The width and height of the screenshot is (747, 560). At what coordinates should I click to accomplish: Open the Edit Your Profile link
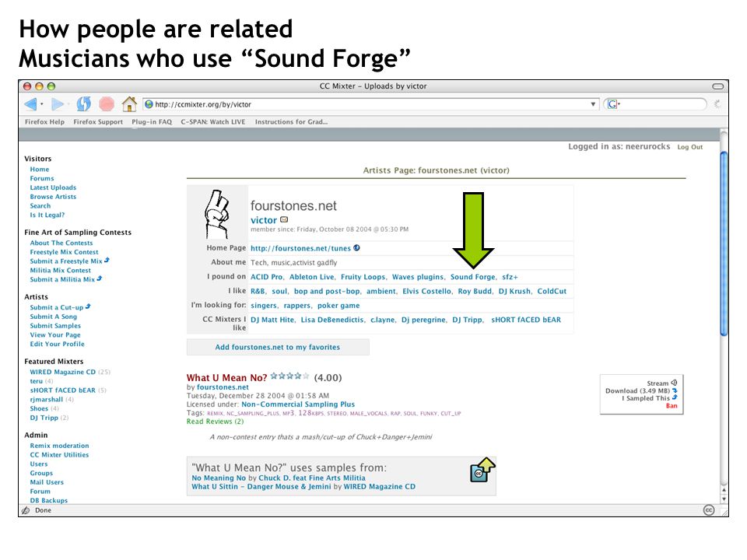coord(57,344)
